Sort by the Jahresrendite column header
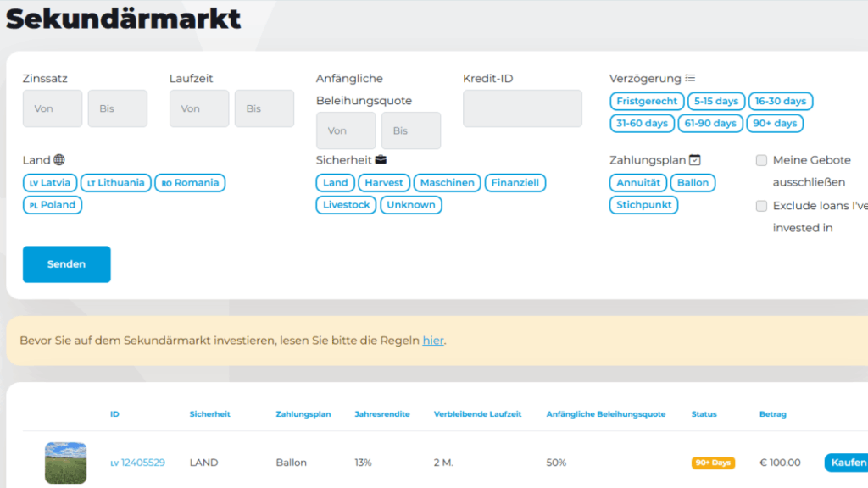Viewport: 868px width, 488px height. (381, 414)
